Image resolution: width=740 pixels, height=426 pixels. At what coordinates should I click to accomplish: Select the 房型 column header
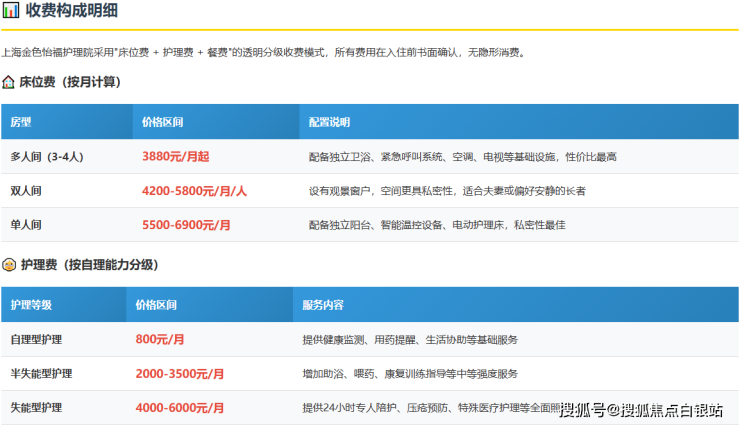[x=21, y=122]
